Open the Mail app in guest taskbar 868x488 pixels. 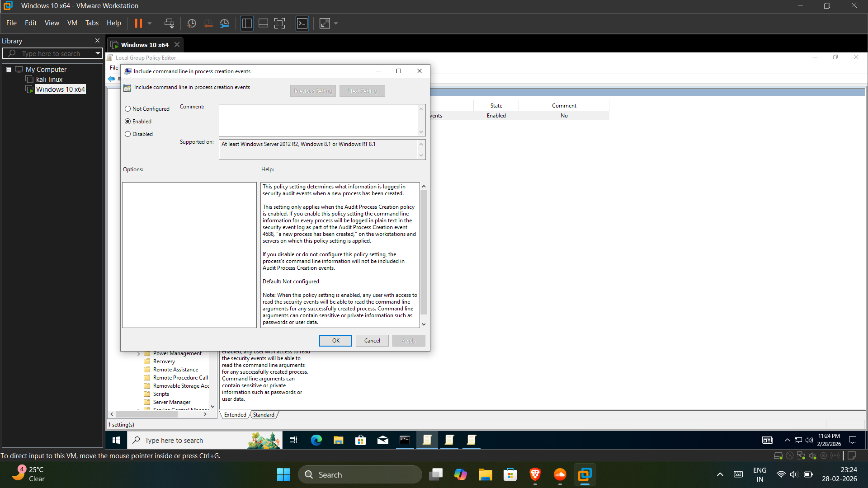[382, 440]
